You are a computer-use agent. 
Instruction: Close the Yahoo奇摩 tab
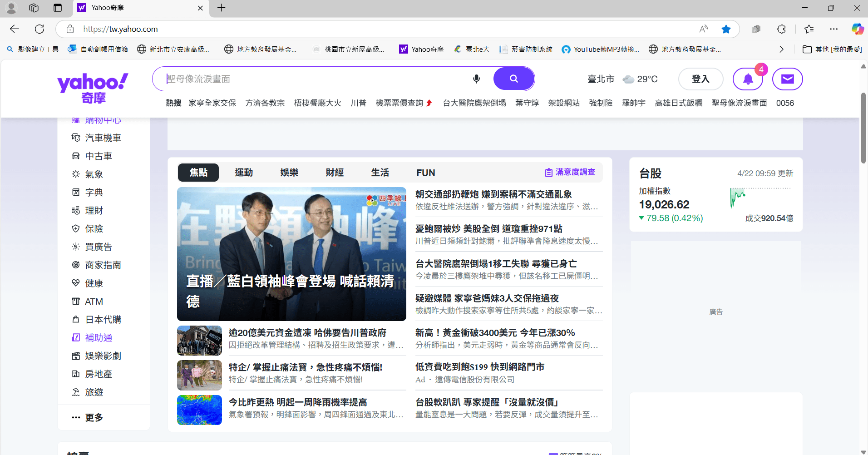200,8
